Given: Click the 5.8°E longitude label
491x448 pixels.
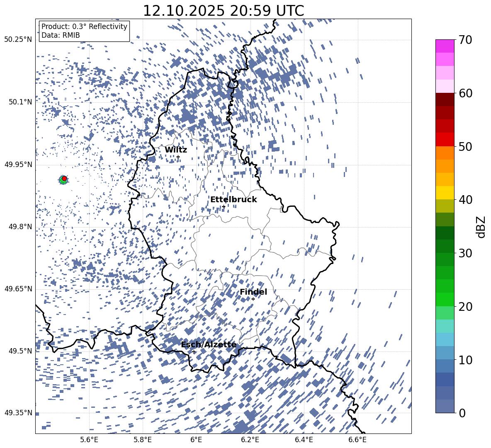Looking at the screenshot, I should (143, 440).
